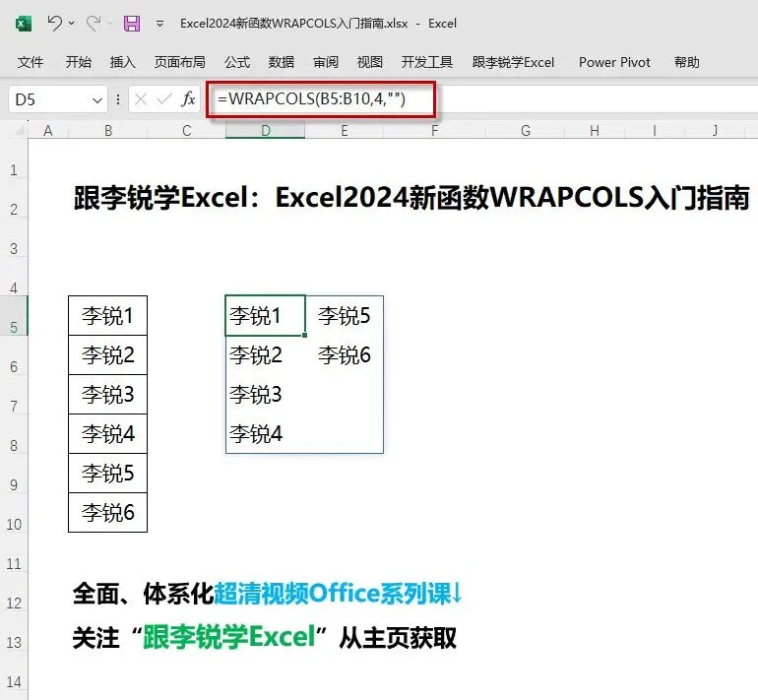Click the Excel app icon in title bar
The image size is (758, 700).
coord(24,24)
